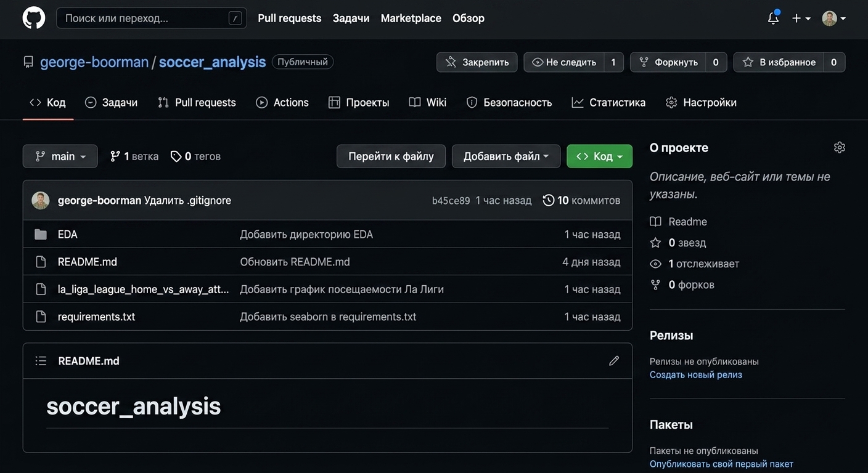Image resolution: width=868 pixels, height=473 pixels.
Task: Fork the repository with Форкнуть
Action: [668, 62]
